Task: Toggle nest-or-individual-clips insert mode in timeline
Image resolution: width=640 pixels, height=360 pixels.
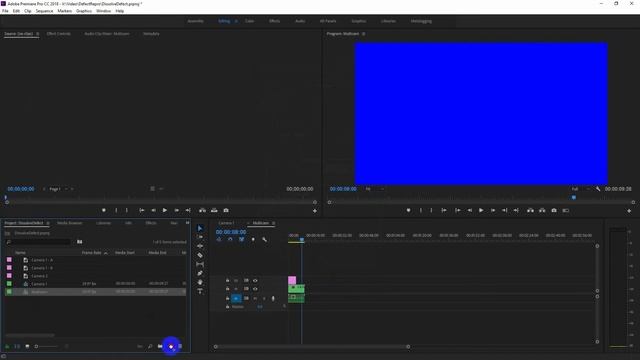Action: tap(219, 240)
